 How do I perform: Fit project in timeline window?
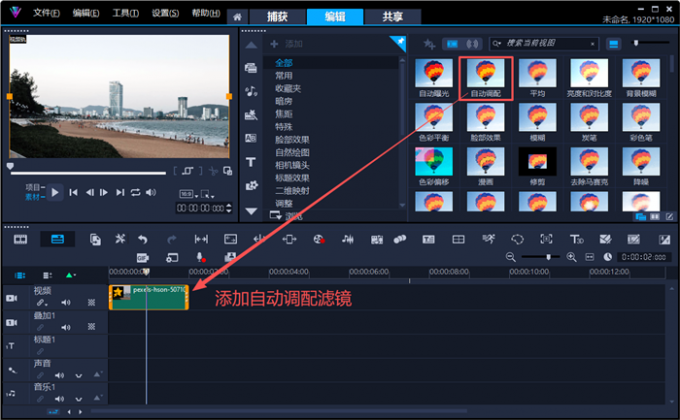tap(589, 257)
